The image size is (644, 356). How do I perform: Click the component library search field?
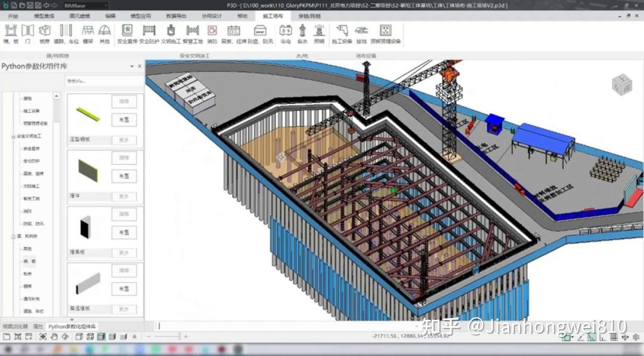(104, 80)
